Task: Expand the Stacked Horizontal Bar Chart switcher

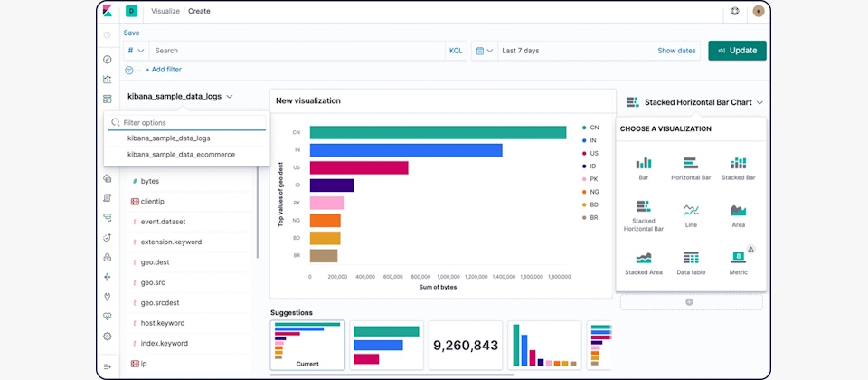Action: [696, 102]
